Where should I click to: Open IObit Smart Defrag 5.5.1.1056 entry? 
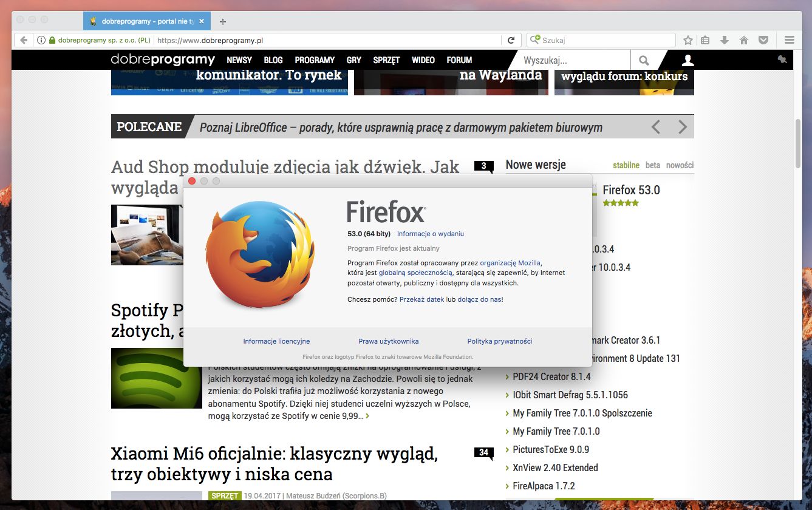click(x=570, y=395)
